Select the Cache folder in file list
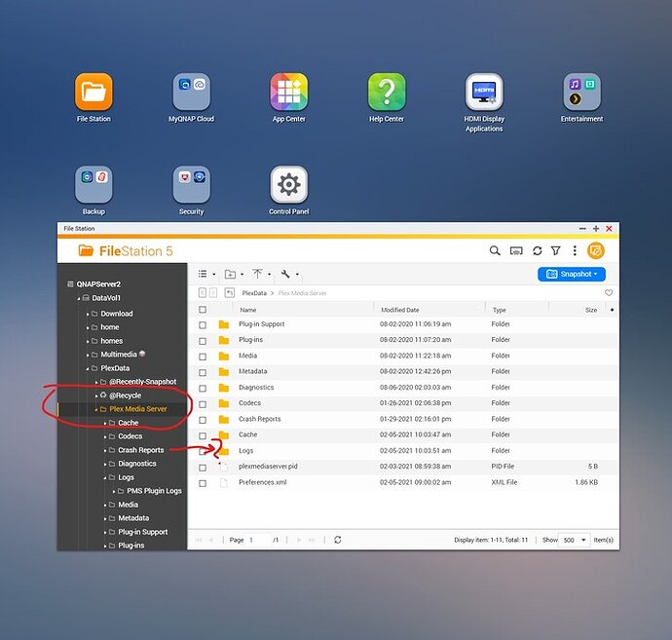The image size is (672, 640). click(248, 434)
